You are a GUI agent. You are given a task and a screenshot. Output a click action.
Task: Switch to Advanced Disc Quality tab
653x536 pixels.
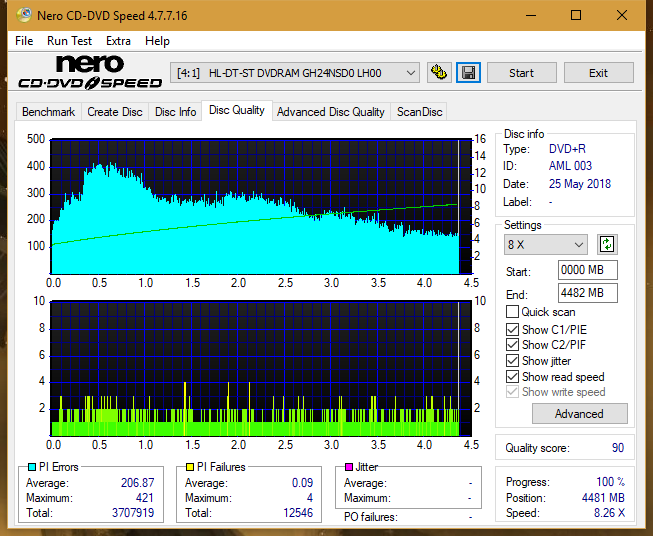pyautogui.click(x=331, y=112)
